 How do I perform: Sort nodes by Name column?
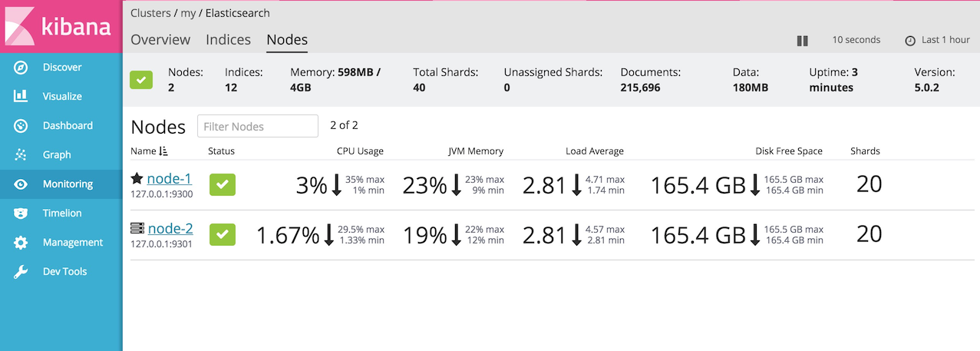click(144, 151)
